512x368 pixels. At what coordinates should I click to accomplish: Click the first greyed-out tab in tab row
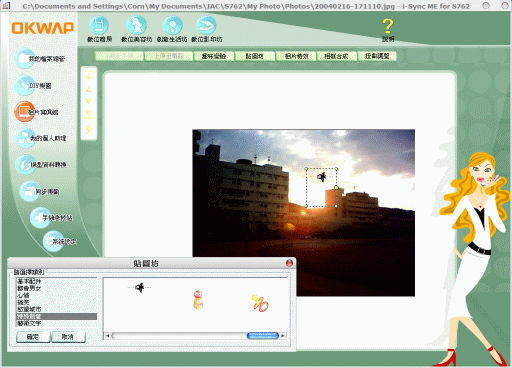point(119,56)
